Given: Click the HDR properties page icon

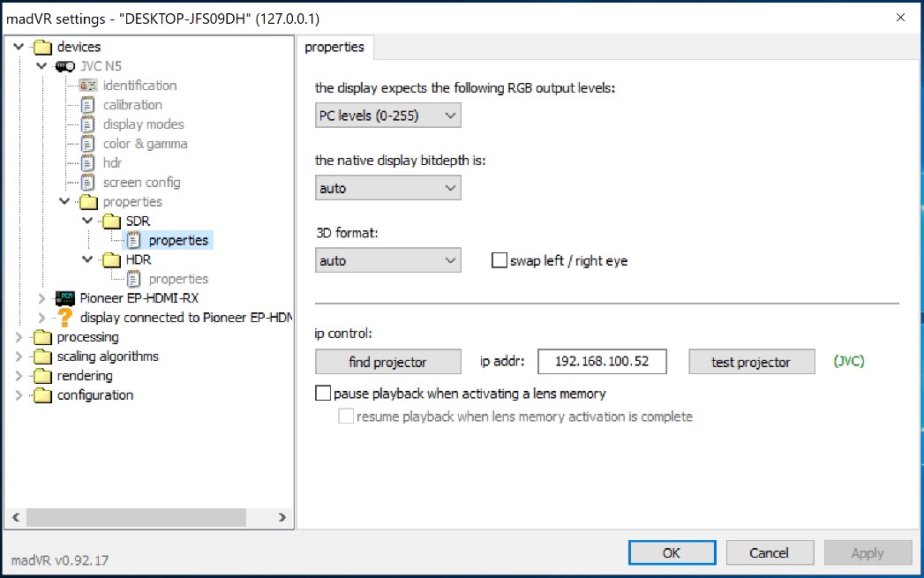Looking at the screenshot, I should coord(134,279).
